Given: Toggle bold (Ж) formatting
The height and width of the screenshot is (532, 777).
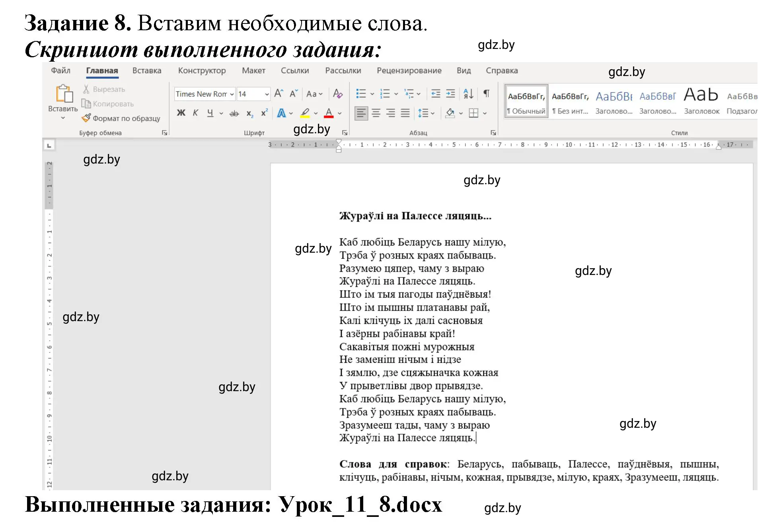Looking at the screenshot, I should click(x=181, y=113).
